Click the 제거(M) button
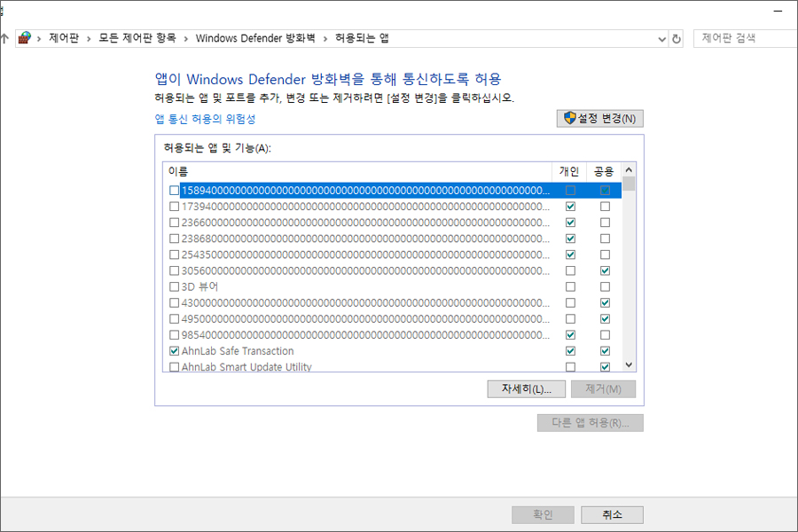Image resolution: width=798 pixels, height=532 pixels. point(603,389)
